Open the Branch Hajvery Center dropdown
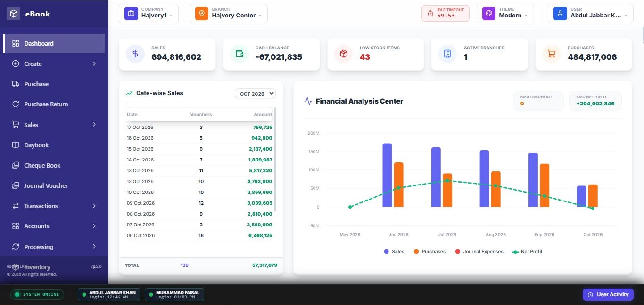Image resolution: width=644 pixels, height=305 pixels. click(229, 13)
